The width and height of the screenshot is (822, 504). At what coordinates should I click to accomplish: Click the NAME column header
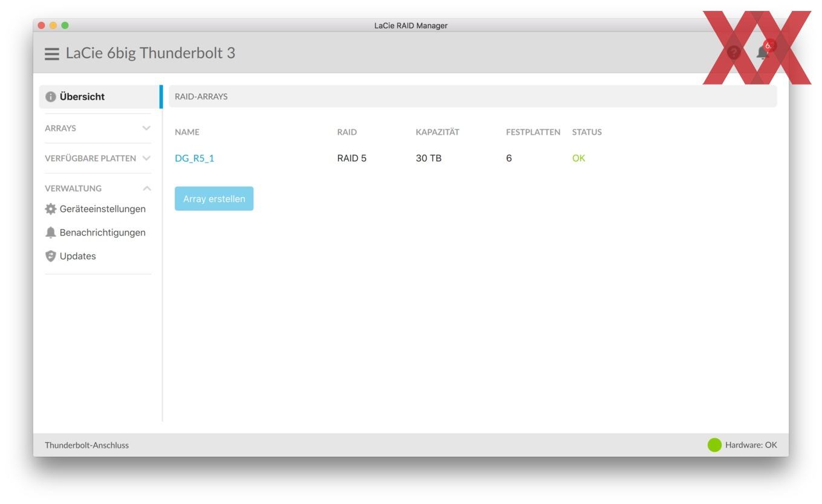tap(187, 132)
